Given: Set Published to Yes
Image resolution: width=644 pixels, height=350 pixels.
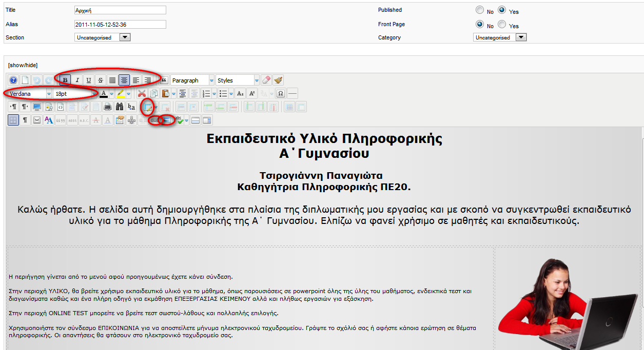Looking at the screenshot, I should click(502, 10).
